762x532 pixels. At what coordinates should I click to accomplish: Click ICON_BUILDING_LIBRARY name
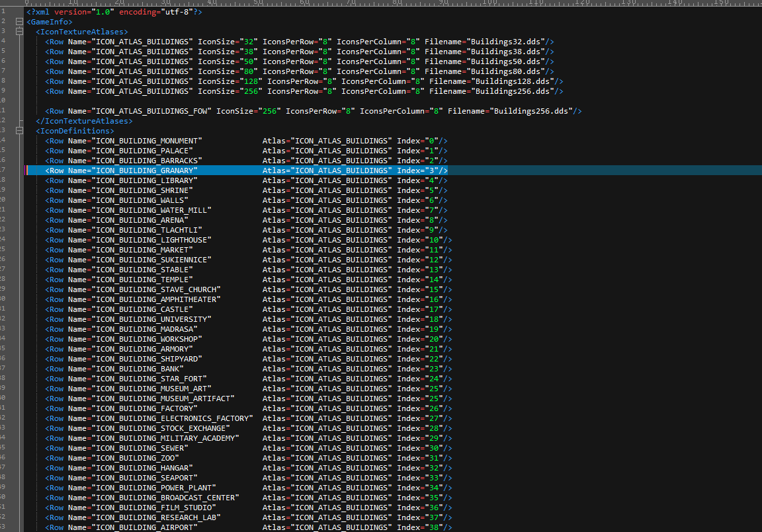click(145, 180)
